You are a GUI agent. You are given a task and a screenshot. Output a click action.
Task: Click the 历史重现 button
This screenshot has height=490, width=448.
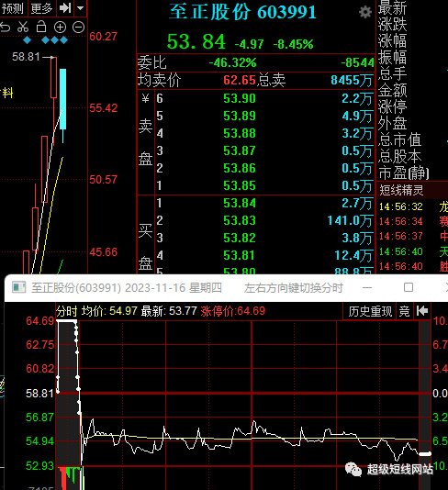[370, 311]
